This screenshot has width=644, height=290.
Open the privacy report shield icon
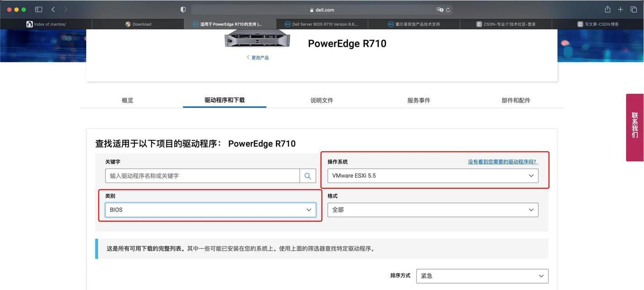pyautogui.click(x=183, y=10)
